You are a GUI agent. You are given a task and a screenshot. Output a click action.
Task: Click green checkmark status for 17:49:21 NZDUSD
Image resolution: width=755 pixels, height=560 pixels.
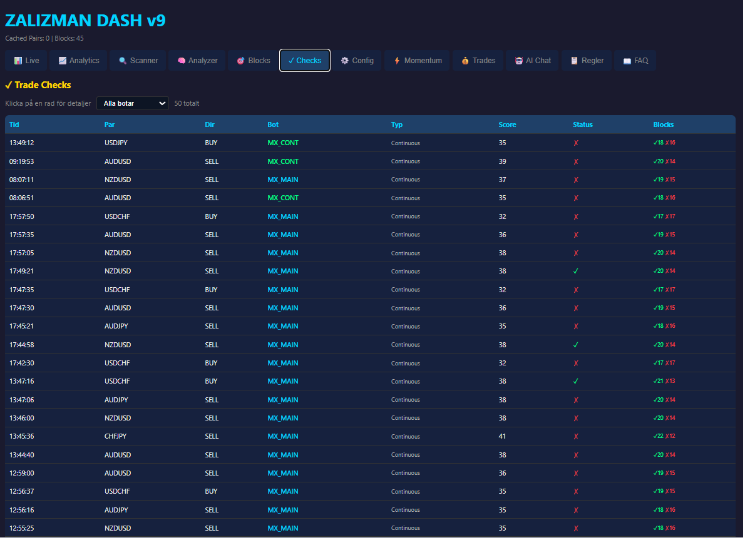pyautogui.click(x=576, y=272)
